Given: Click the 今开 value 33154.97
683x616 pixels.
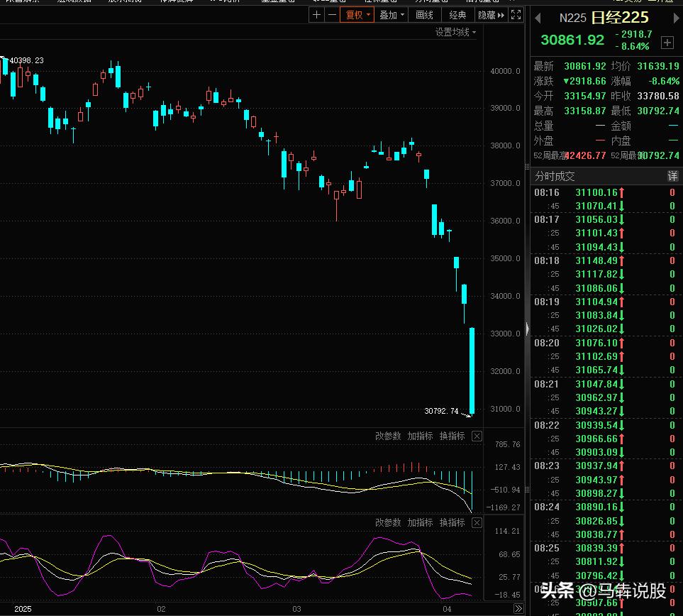Looking at the screenshot, I should [x=584, y=96].
